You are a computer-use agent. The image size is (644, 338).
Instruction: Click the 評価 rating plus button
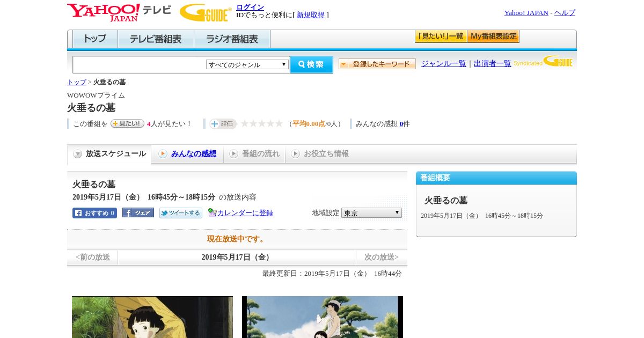point(223,124)
